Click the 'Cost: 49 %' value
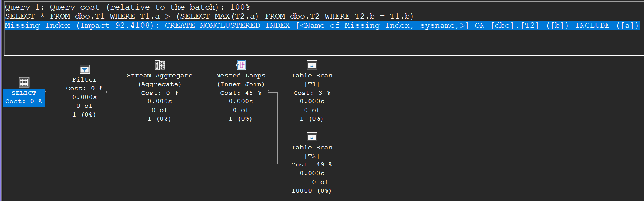644x201 pixels. click(x=312, y=165)
